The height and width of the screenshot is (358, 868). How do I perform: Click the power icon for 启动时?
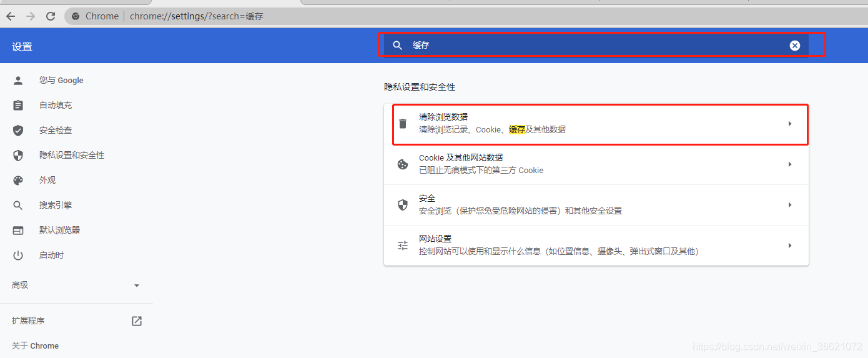click(x=18, y=255)
